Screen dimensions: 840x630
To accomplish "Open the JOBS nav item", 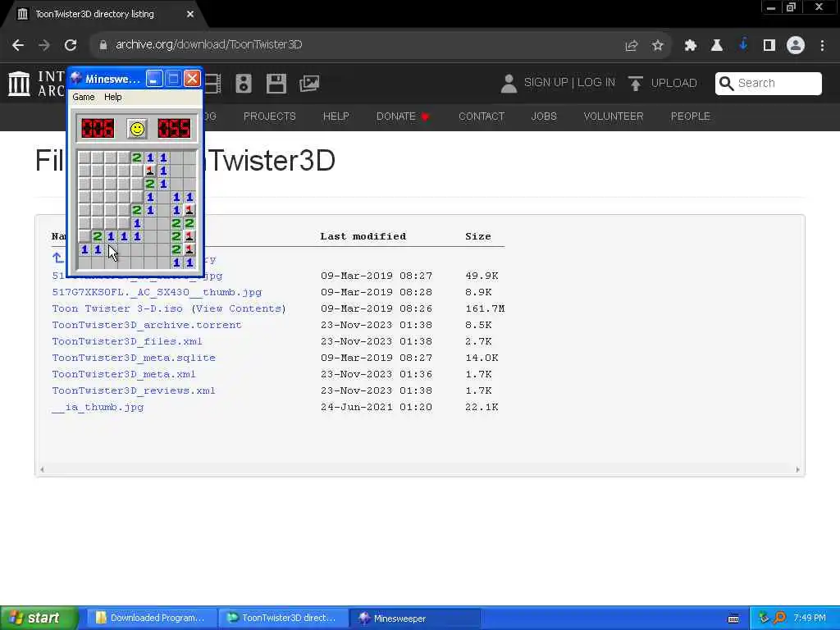I will click(x=544, y=116).
